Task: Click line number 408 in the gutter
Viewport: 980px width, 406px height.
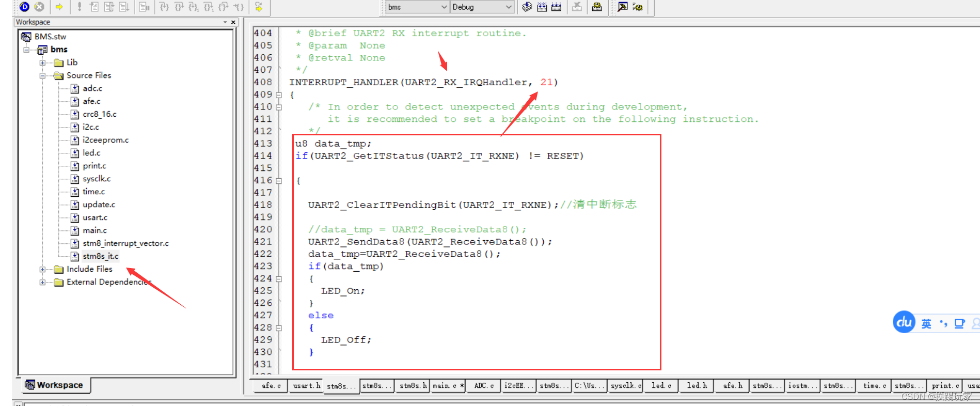Action: pos(263,82)
